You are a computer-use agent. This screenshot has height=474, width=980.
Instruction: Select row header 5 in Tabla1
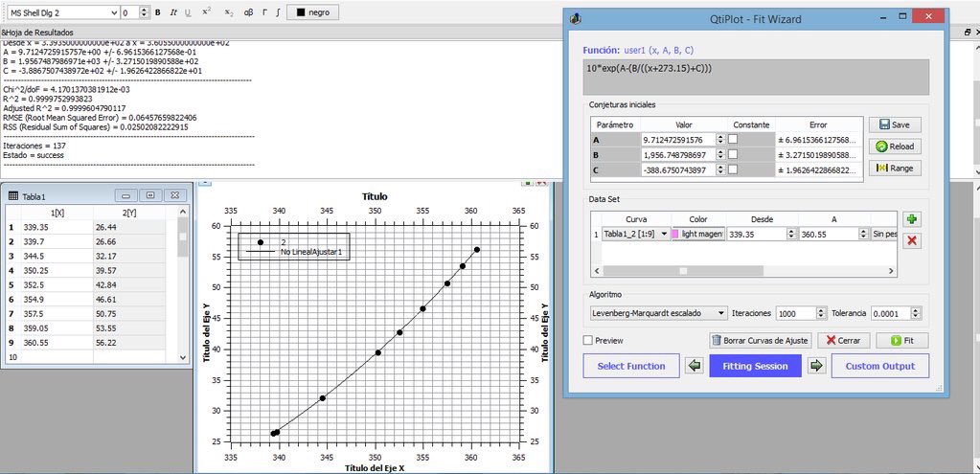[x=11, y=284]
